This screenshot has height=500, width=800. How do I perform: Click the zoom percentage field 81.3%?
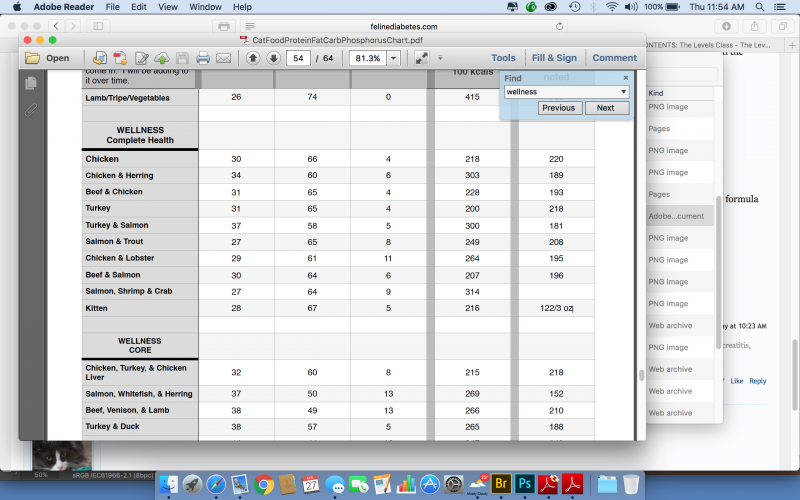368,58
